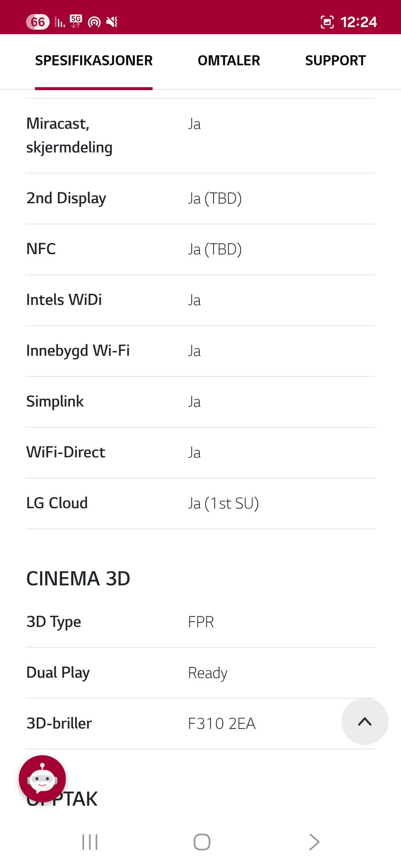Screen dimensions: 401x868
Task: Tap the Dual Play Ready value
Action: (x=208, y=673)
